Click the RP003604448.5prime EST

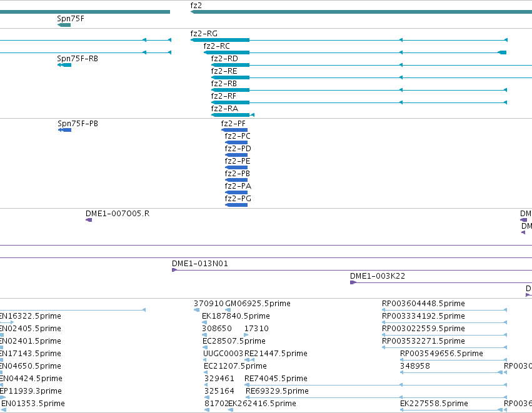444,310
